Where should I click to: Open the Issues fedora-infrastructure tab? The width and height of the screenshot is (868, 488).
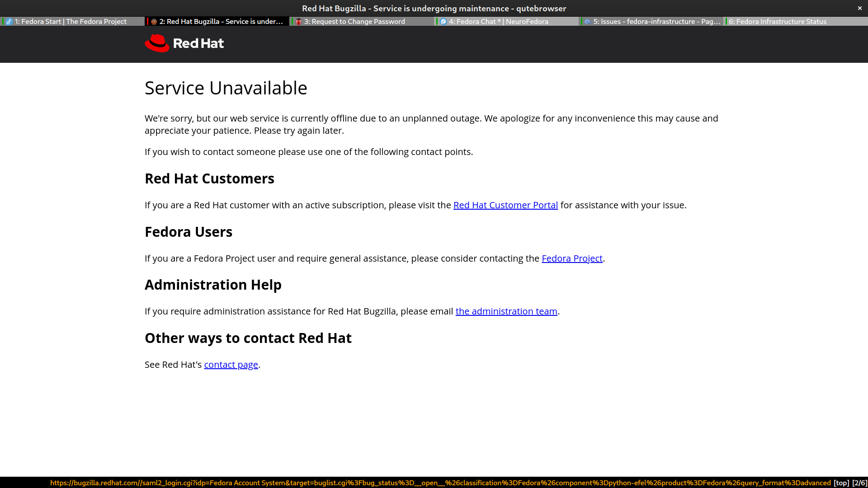pos(651,22)
